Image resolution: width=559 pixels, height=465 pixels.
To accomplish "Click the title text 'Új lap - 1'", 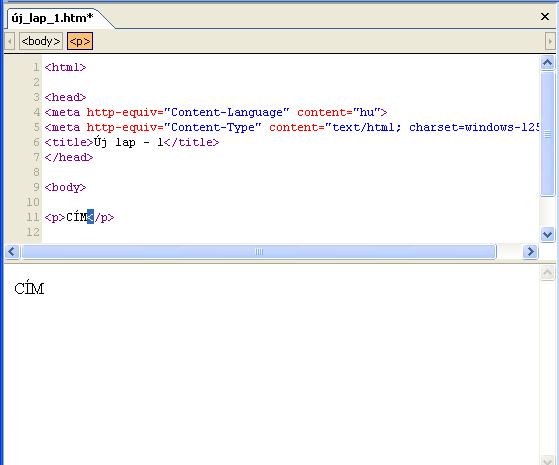I will [x=129, y=142].
